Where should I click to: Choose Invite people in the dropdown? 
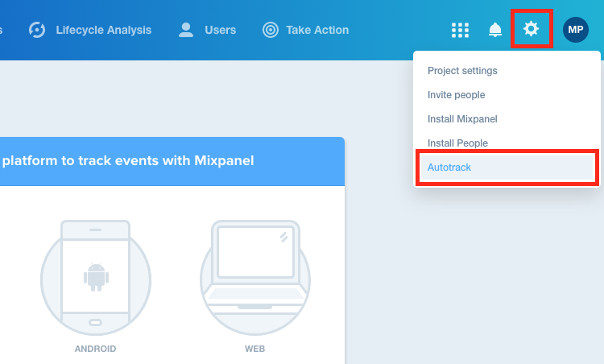[x=456, y=95]
